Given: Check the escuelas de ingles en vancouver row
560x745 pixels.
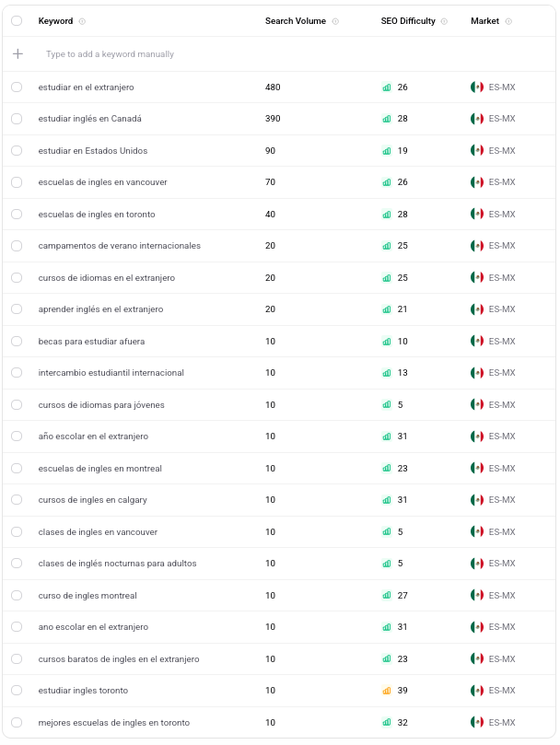Looking at the screenshot, I should pyautogui.click(x=17, y=182).
